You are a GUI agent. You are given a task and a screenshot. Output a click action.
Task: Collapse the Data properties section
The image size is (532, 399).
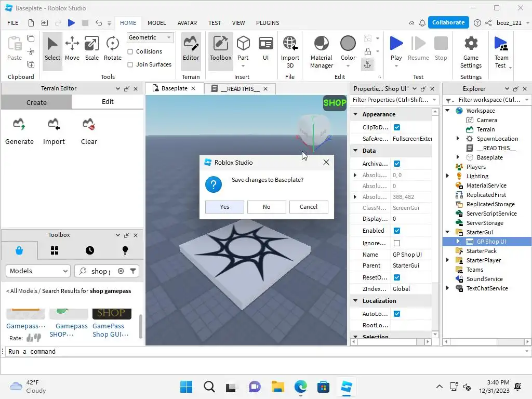(355, 150)
